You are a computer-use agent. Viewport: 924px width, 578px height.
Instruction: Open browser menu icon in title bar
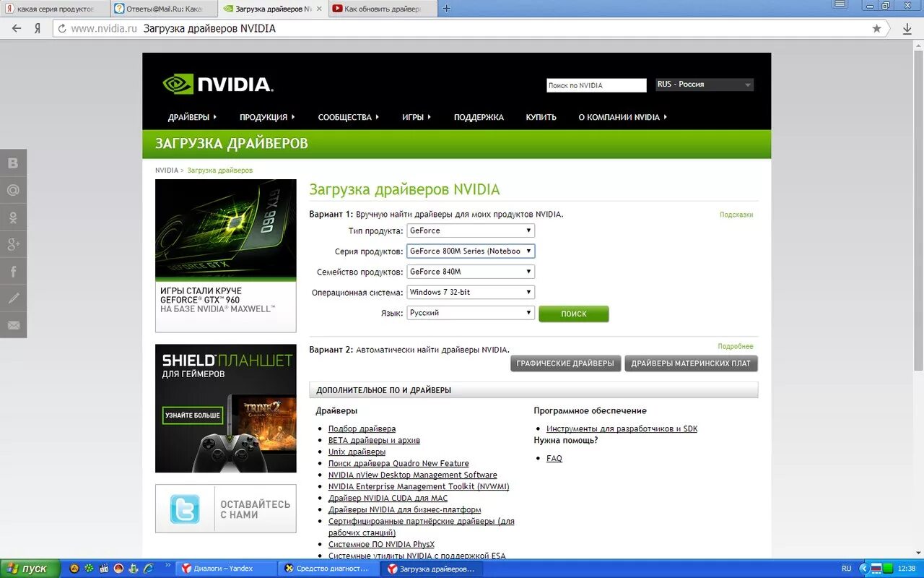(840, 4)
